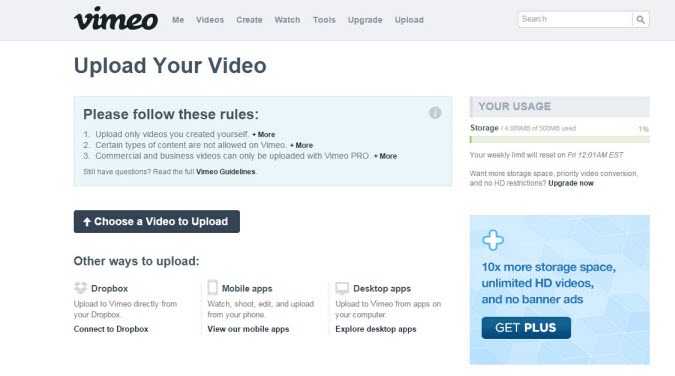Click the '10x more storage space' ad text

coord(548,267)
